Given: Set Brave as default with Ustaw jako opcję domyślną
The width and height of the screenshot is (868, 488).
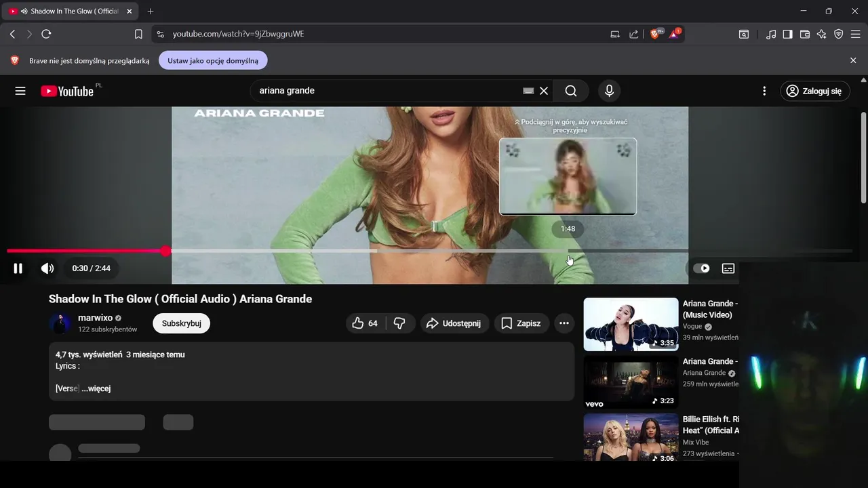Looking at the screenshot, I should coord(213,60).
